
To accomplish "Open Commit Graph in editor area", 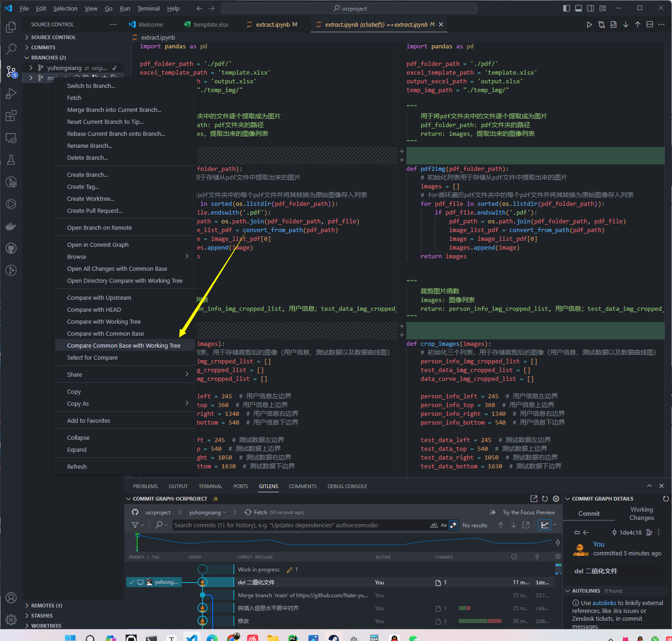I will (534, 499).
